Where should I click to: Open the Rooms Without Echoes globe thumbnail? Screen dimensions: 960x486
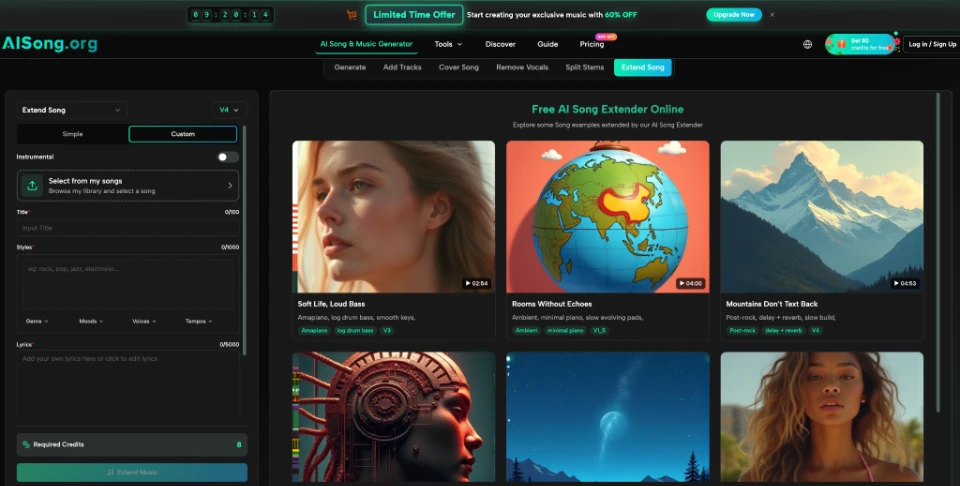607,217
